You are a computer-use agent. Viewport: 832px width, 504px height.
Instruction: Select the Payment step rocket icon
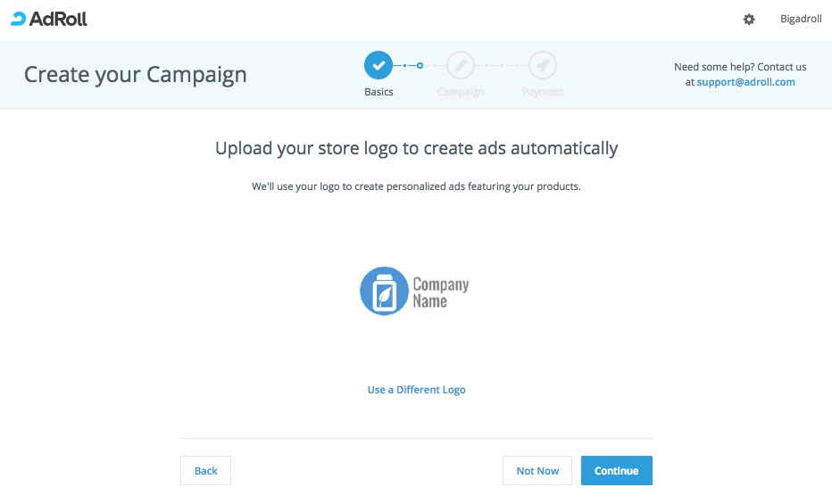[x=543, y=65]
